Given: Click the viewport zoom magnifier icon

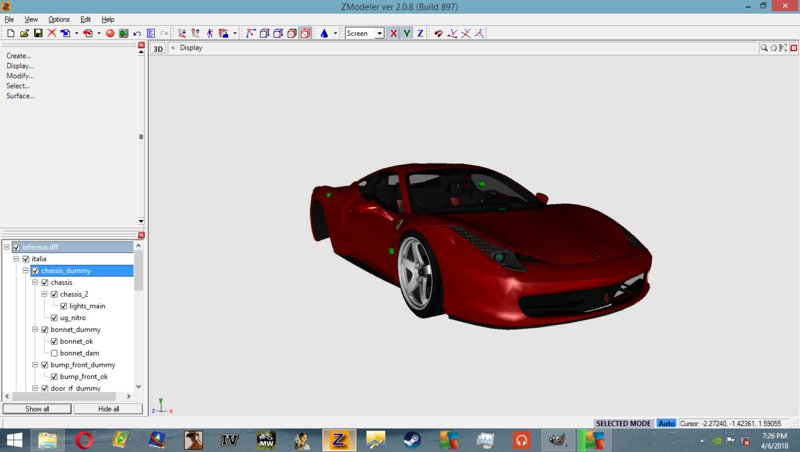Looking at the screenshot, I should 764,48.
